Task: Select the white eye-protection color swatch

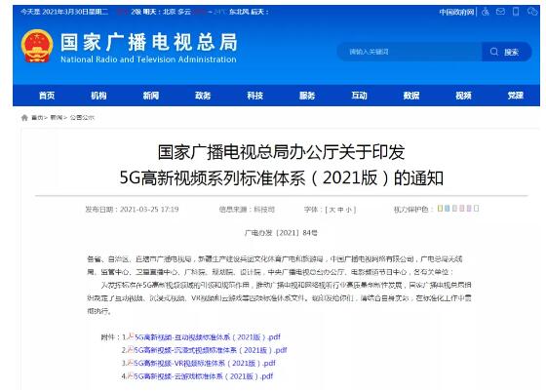Action: click(477, 208)
